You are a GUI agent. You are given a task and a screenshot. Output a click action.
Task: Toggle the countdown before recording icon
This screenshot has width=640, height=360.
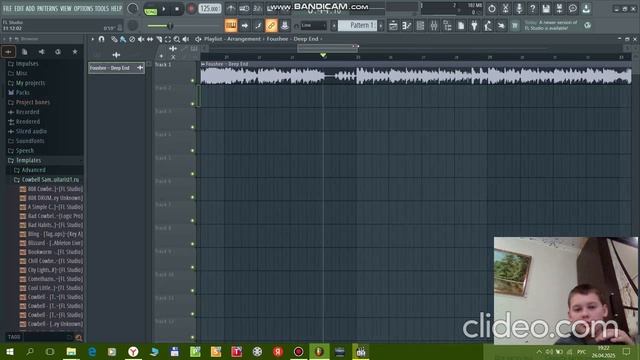tap(257, 9)
